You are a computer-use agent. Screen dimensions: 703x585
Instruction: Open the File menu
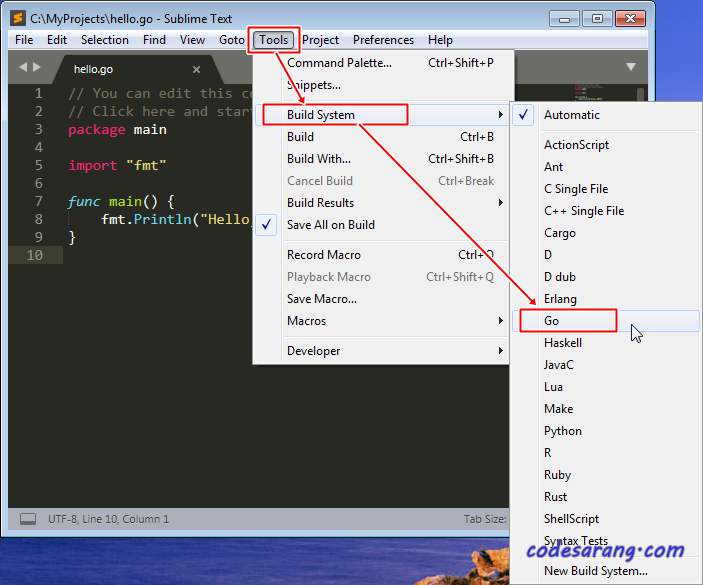point(24,40)
